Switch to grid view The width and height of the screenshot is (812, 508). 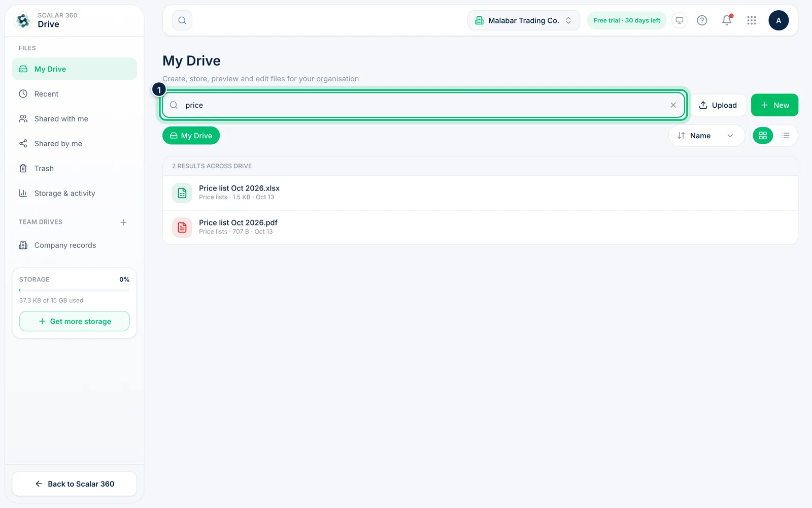point(763,136)
